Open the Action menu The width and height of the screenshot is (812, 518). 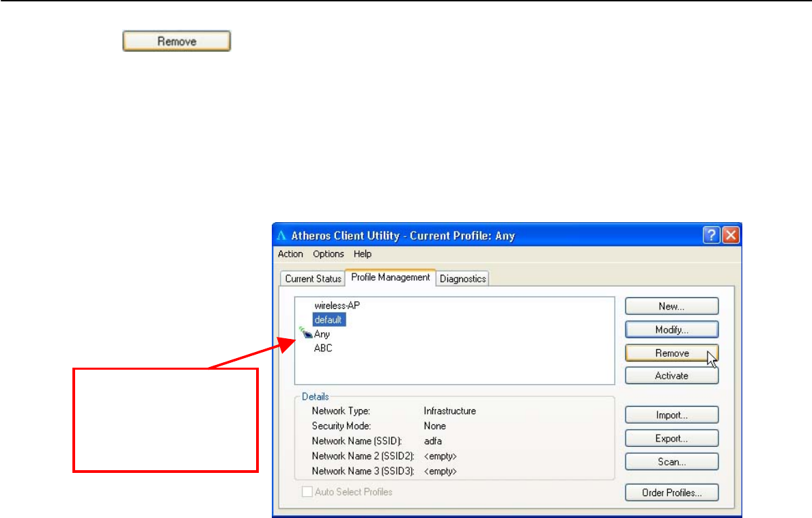click(290, 254)
